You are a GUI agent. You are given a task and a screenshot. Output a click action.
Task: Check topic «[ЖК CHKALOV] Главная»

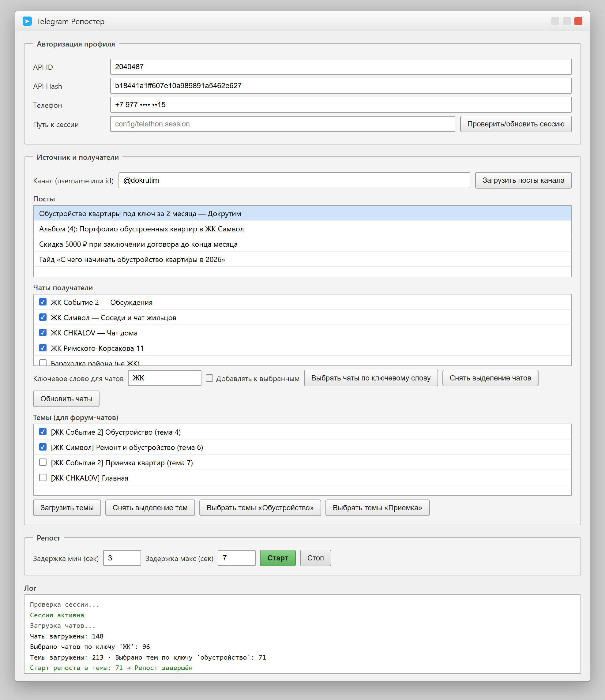[x=43, y=477]
